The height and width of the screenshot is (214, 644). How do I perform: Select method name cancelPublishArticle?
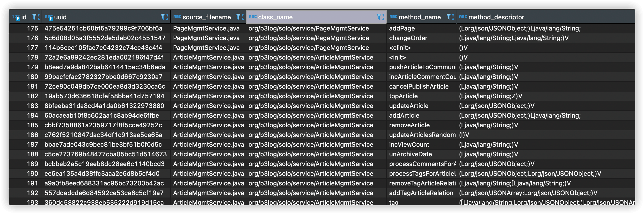pos(419,86)
